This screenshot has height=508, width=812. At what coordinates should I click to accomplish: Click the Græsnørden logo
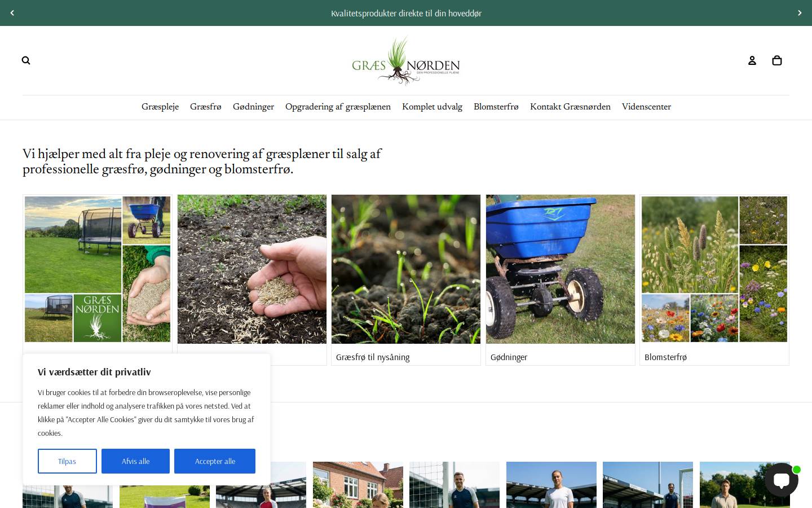click(x=406, y=61)
